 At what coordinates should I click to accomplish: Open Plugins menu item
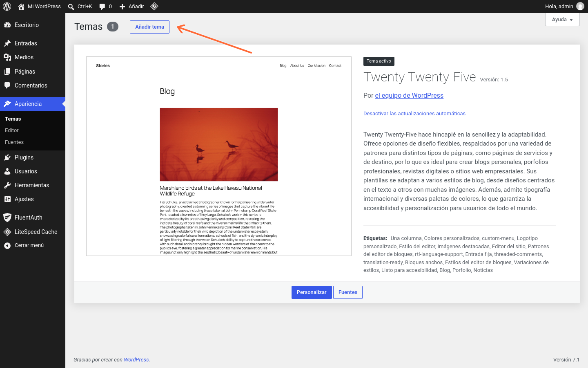tap(33, 157)
